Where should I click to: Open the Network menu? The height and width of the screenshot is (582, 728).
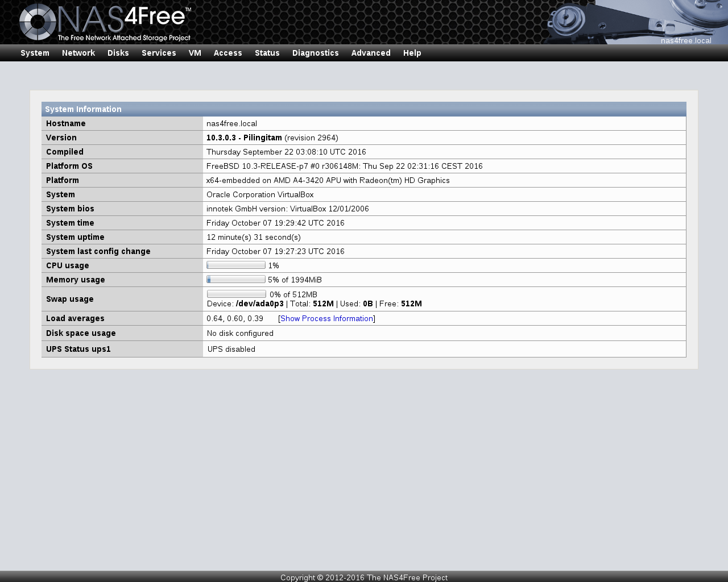coord(78,53)
